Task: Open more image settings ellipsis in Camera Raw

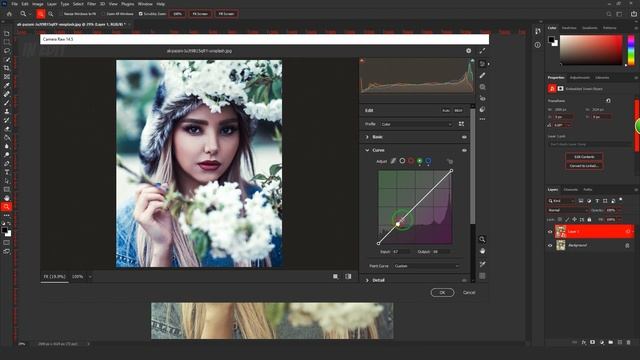Action: [482, 119]
